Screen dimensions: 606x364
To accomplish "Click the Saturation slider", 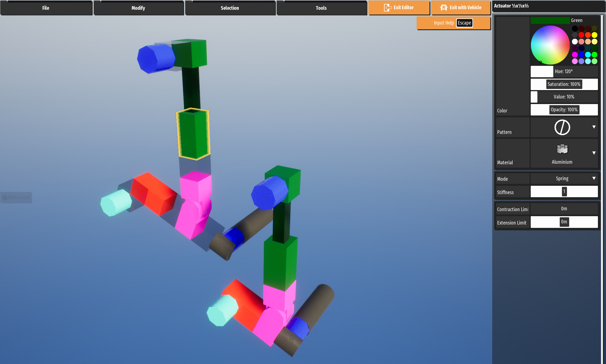I will pos(564,84).
